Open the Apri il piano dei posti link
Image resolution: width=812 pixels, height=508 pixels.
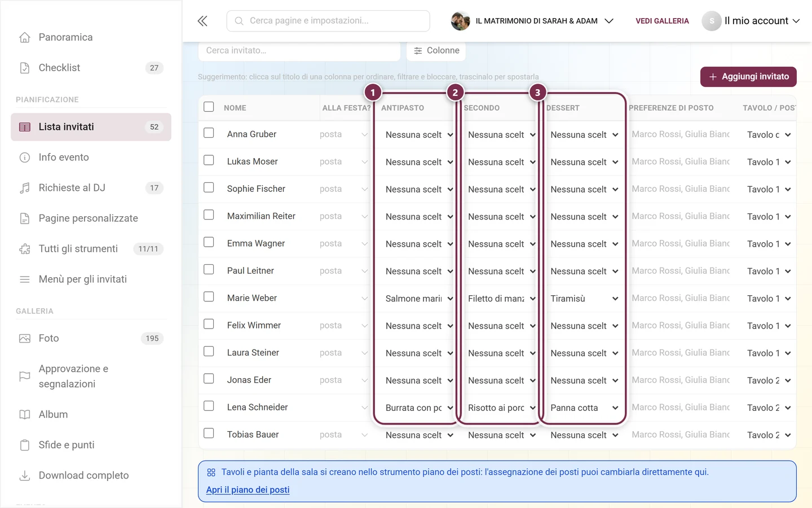point(248,490)
